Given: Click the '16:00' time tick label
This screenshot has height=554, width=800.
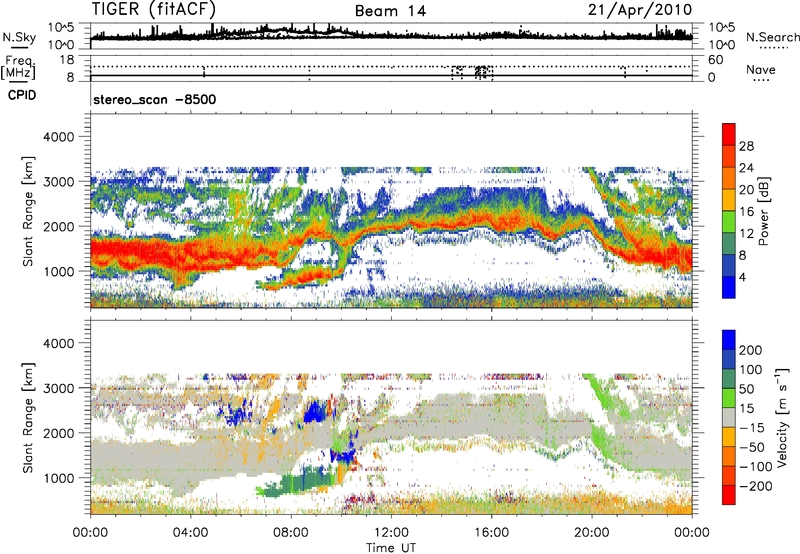Looking at the screenshot, I should pyautogui.click(x=491, y=533).
